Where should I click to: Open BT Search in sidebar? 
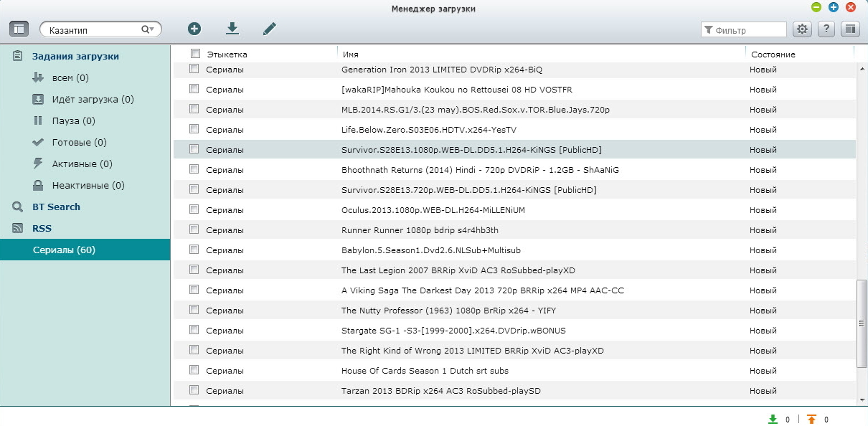[x=56, y=207]
